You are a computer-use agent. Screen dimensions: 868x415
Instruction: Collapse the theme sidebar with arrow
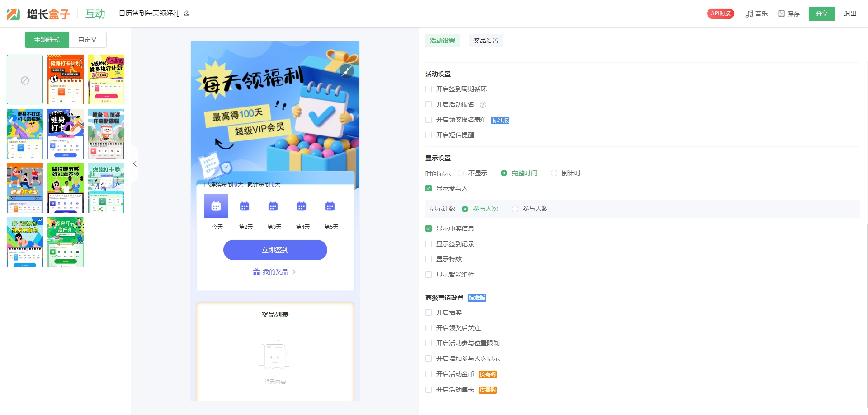point(135,164)
